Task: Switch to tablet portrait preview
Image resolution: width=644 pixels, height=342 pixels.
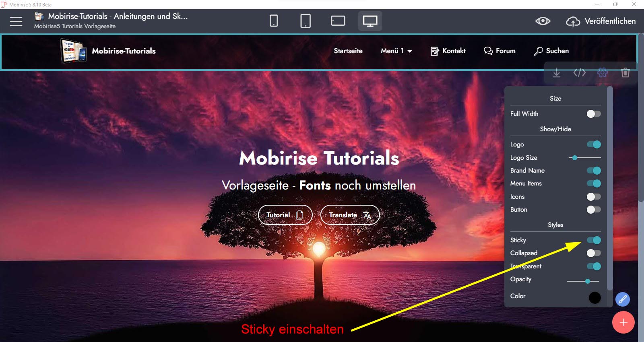Action: point(305,21)
